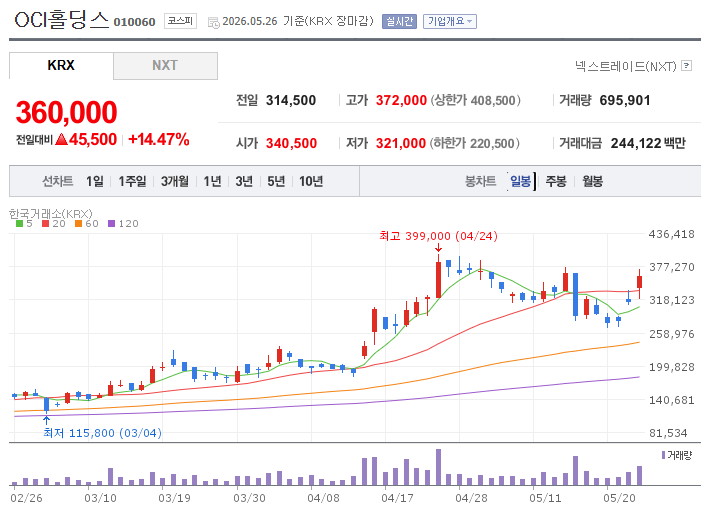This screenshot has width=701, height=507.
Task: Choose the 일봉 daily candle chart
Action: click(520, 181)
